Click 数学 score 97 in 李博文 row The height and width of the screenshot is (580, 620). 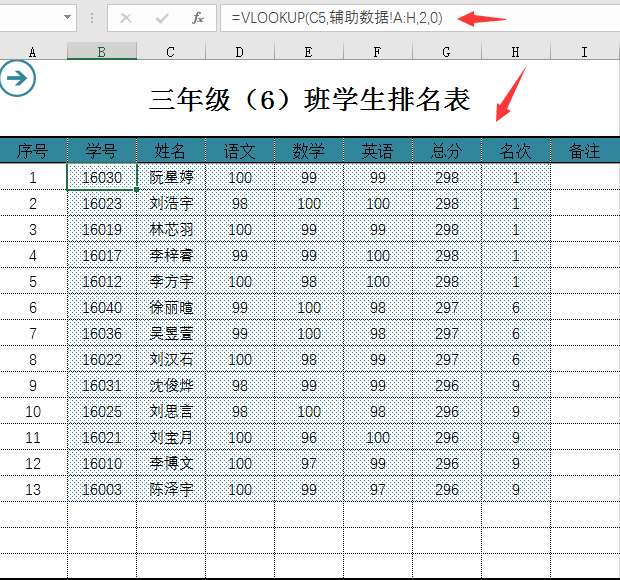(309, 463)
